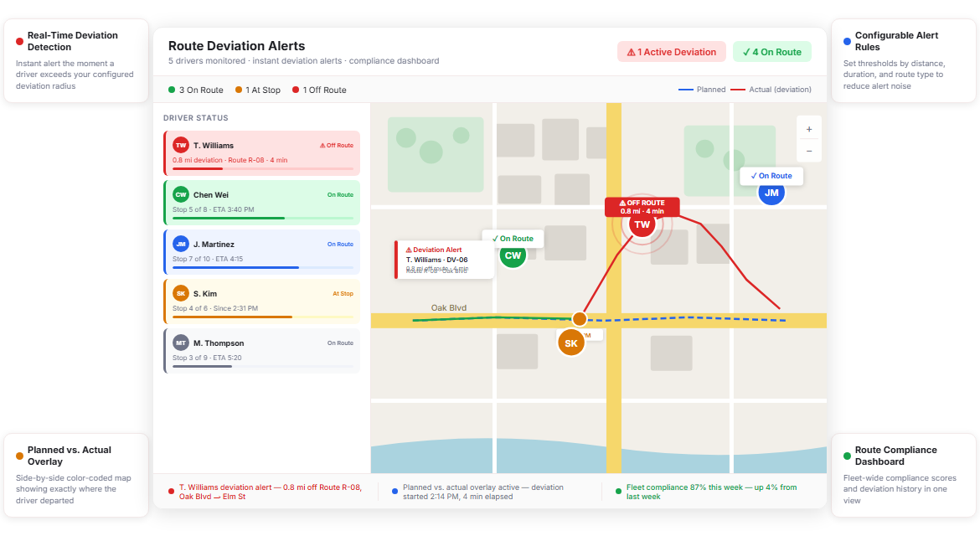Click 'Stop 5 of 8 · ETA 3:40 PM' text
The image size is (980, 536).
pos(213,209)
